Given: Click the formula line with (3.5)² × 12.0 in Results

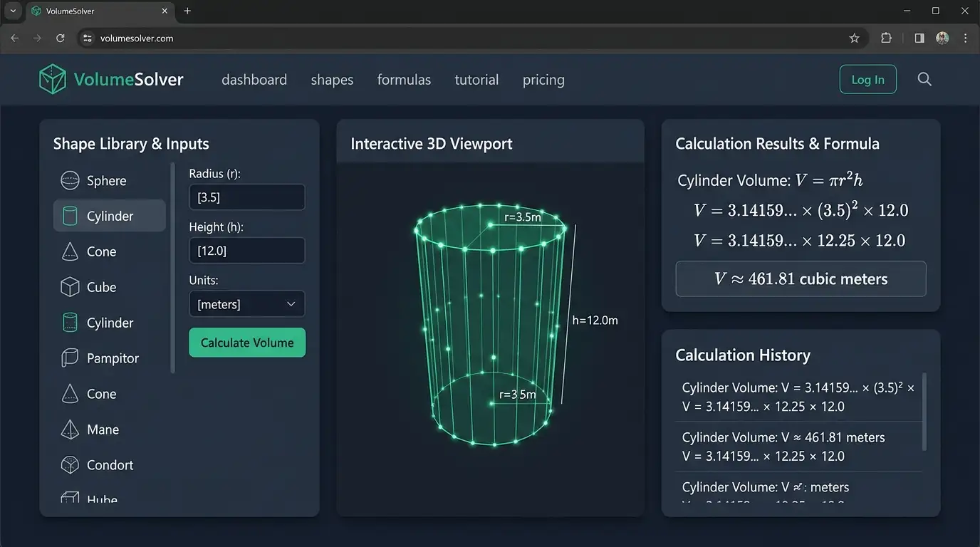Looking at the screenshot, I should pyautogui.click(x=801, y=210).
